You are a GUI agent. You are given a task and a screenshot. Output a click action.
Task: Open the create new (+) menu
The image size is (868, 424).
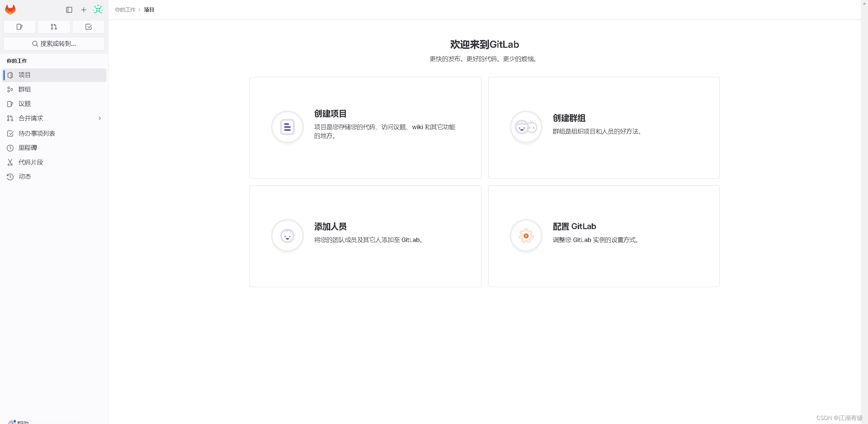(x=83, y=10)
